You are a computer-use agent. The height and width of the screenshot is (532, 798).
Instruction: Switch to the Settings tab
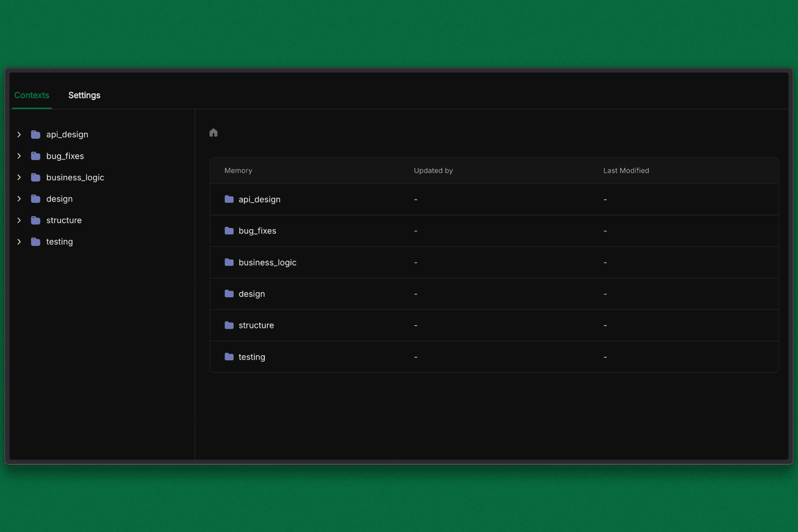(84, 95)
